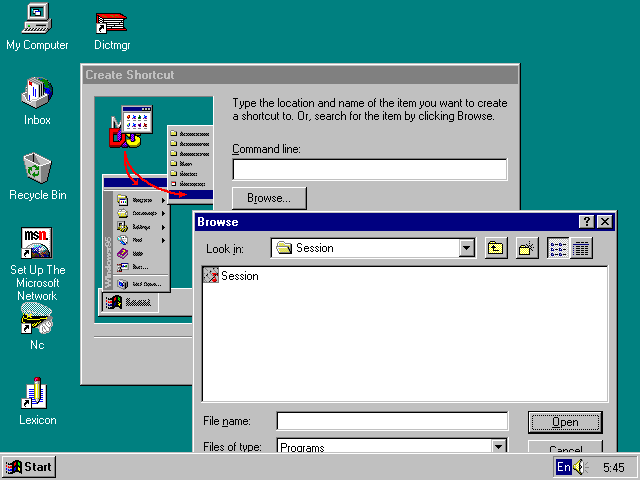Click the Browse... button in Create Shortcut
Screen dimensions: 640x480
tap(269, 198)
